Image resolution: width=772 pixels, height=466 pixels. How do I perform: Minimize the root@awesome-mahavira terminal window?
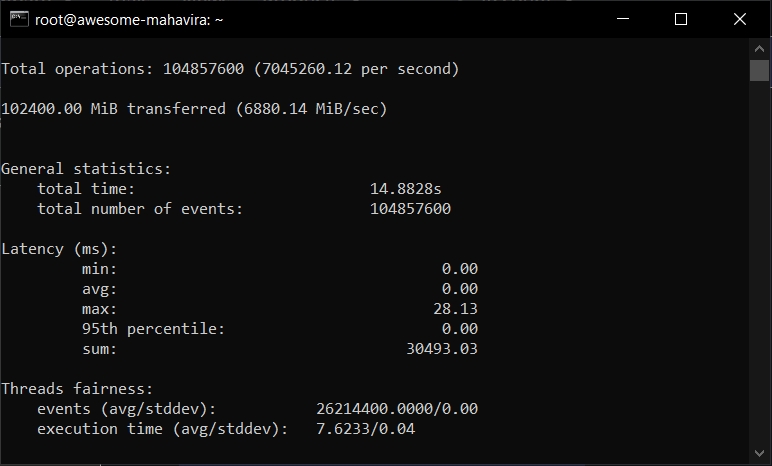[x=623, y=19]
